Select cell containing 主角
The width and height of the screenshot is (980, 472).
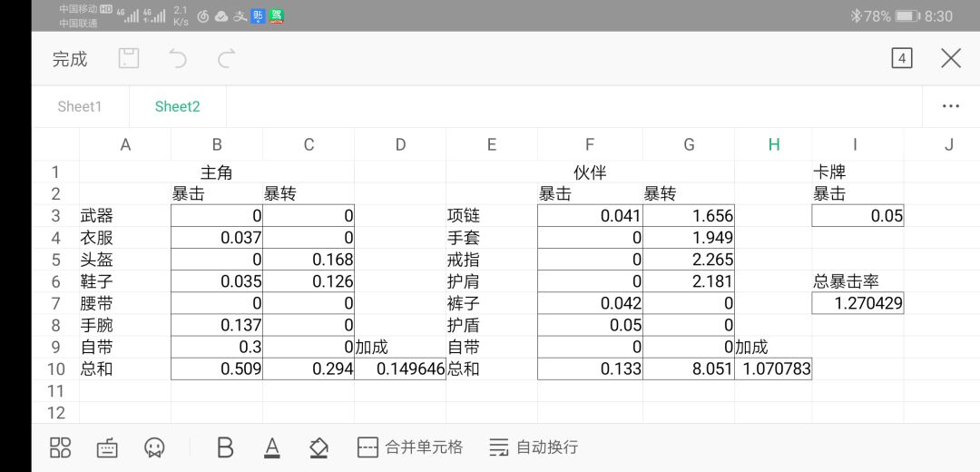[x=217, y=172]
